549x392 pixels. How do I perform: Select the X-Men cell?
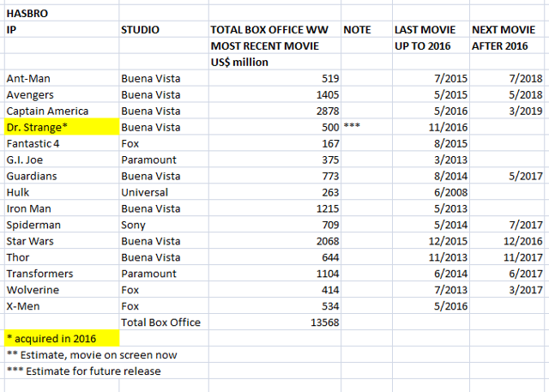tap(62, 306)
